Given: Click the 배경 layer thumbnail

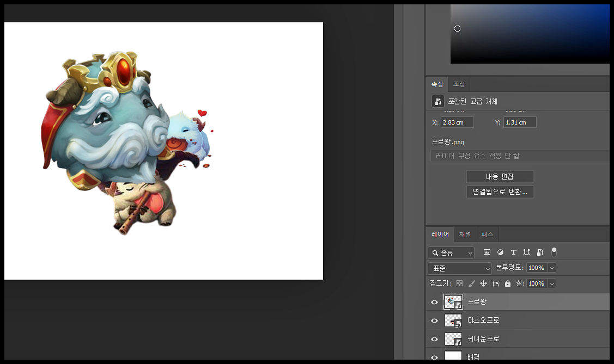Looking at the screenshot, I should pyautogui.click(x=453, y=356).
